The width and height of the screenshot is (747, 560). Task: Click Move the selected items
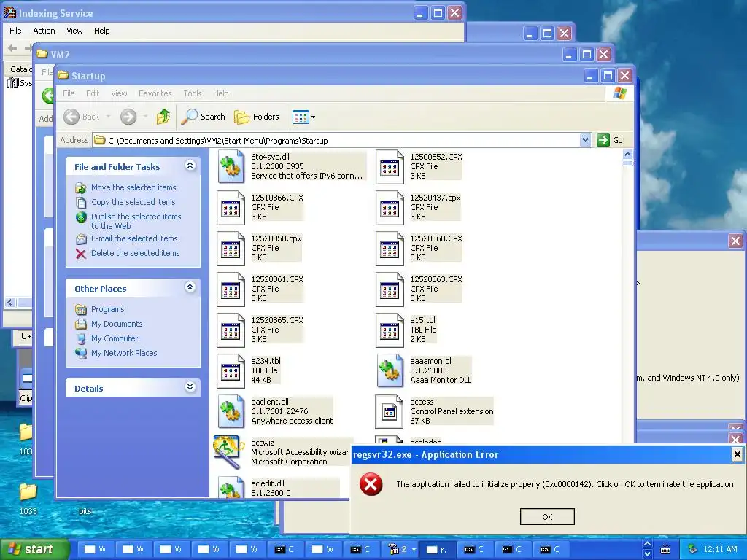tap(133, 187)
